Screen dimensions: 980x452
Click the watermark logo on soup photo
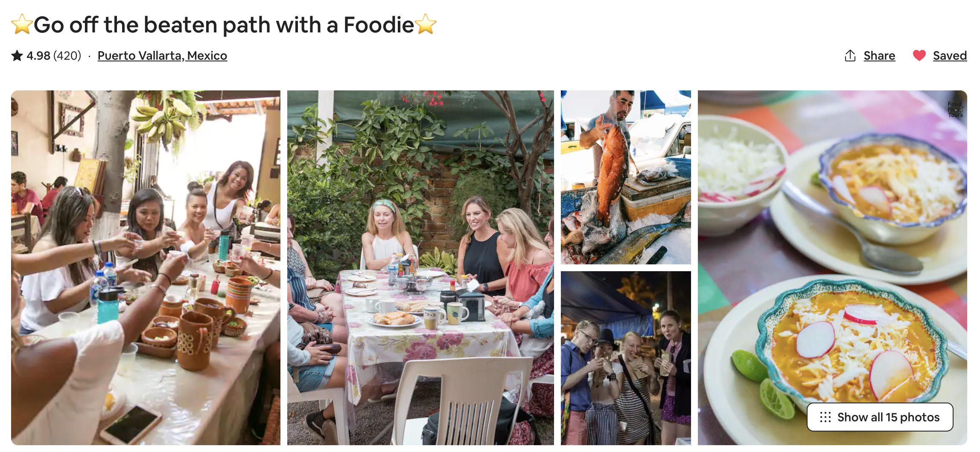click(955, 109)
